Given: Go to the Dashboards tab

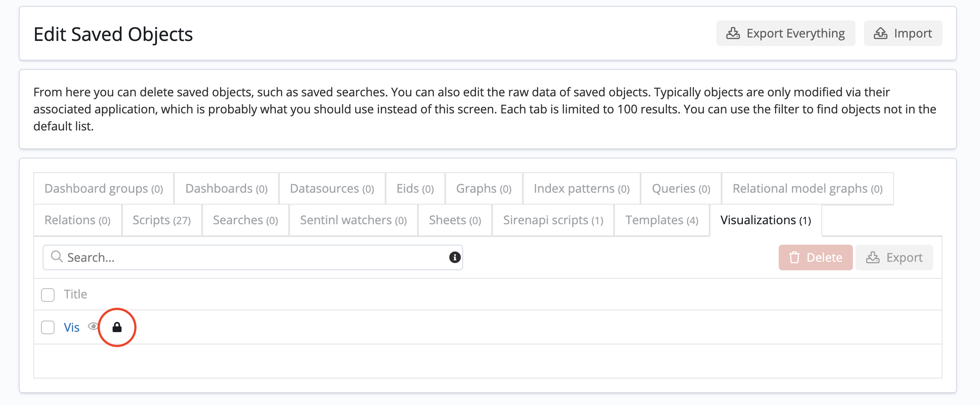Looking at the screenshot, I should point(226,189).
